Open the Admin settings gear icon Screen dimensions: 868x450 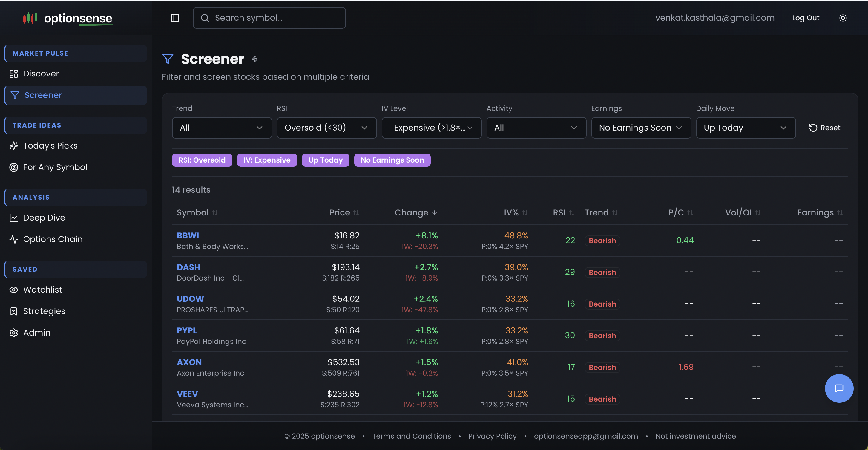14,333
